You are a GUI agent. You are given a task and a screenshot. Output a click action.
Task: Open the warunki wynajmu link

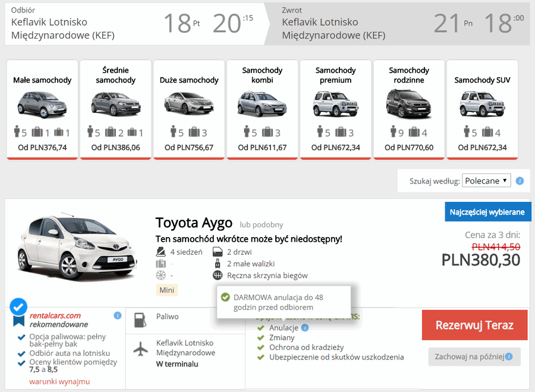pos(59,381)
